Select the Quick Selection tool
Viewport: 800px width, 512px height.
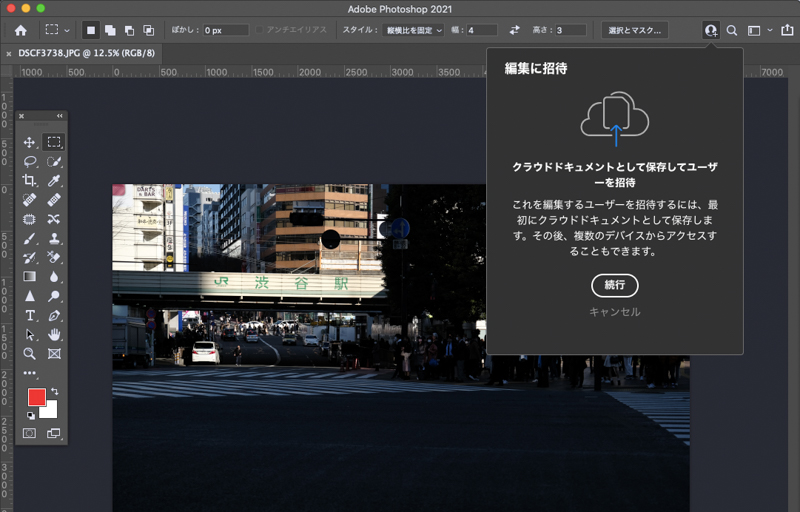click(54, 162)
